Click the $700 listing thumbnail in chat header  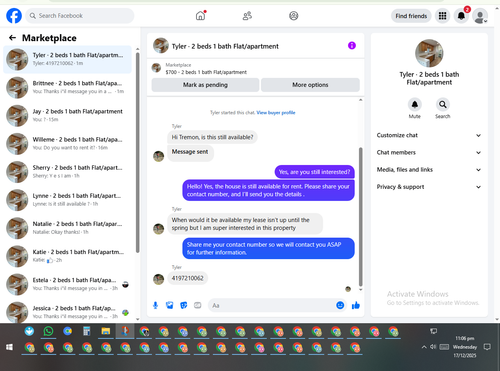pyautogui.click(x=156, y=68)
